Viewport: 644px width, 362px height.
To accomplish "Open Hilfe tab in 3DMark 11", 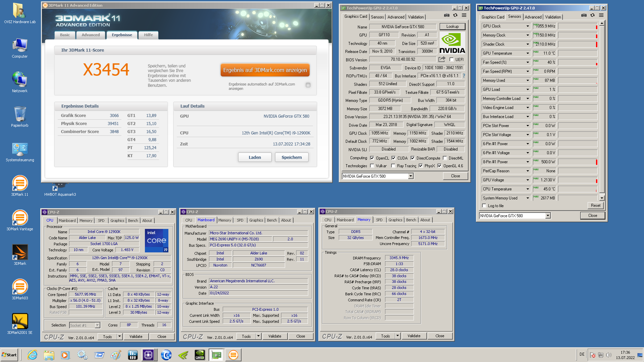I will [x=148, y=35].
